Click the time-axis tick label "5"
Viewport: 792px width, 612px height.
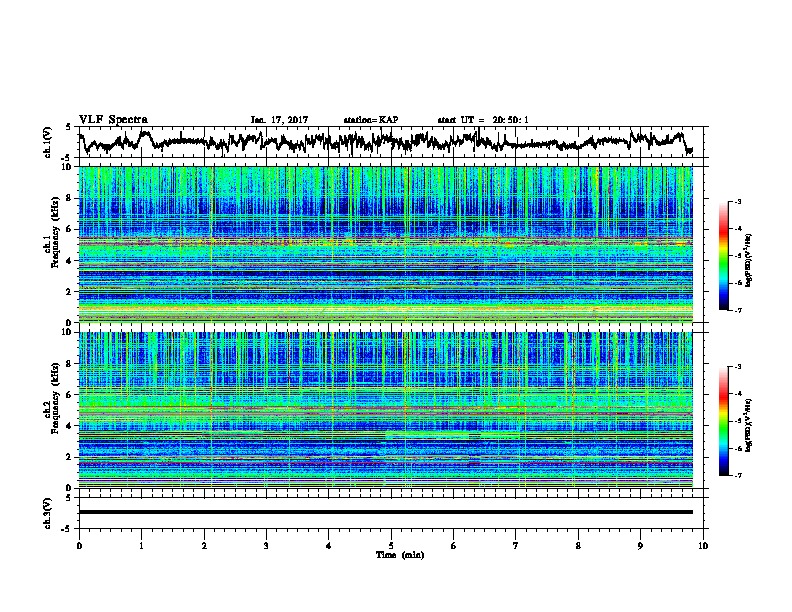tap(391, 546)
